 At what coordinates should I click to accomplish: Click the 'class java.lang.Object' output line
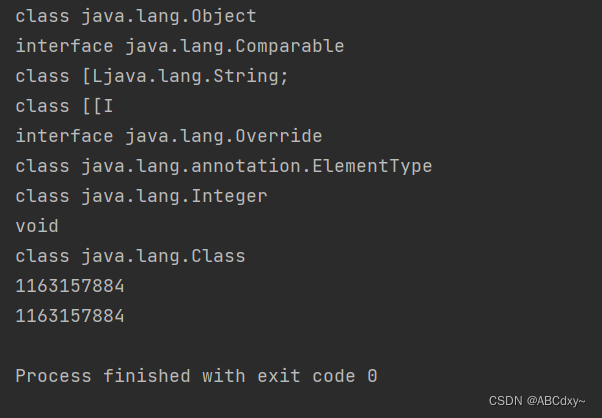(x=136, y=17)
